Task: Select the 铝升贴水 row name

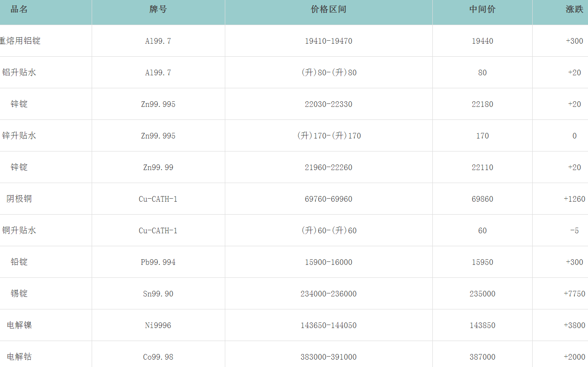Action: pyautogui.click(x=19, y=73)
